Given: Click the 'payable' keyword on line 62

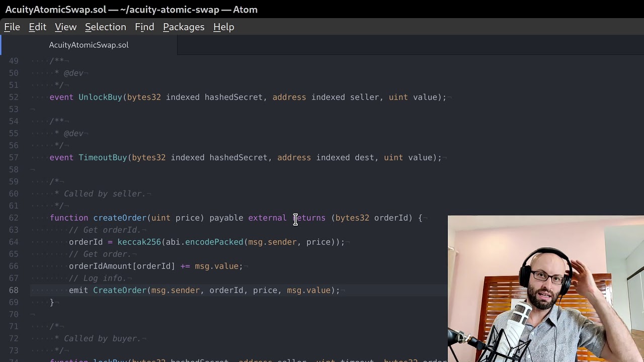Looking at the screenshot, I should [226, 218].
